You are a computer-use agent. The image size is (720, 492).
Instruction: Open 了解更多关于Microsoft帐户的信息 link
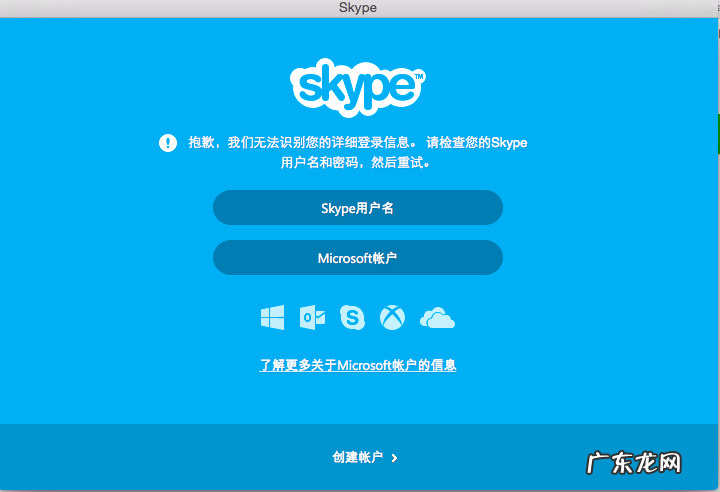tap(358, 365)
